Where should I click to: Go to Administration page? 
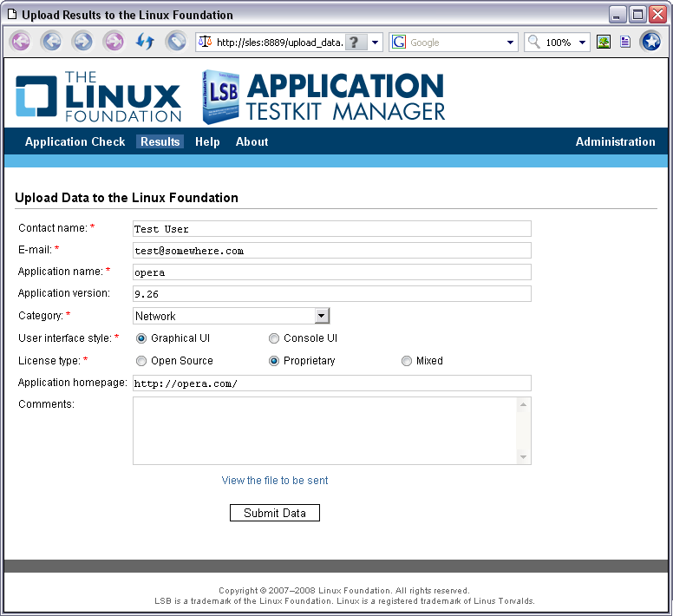615,141
